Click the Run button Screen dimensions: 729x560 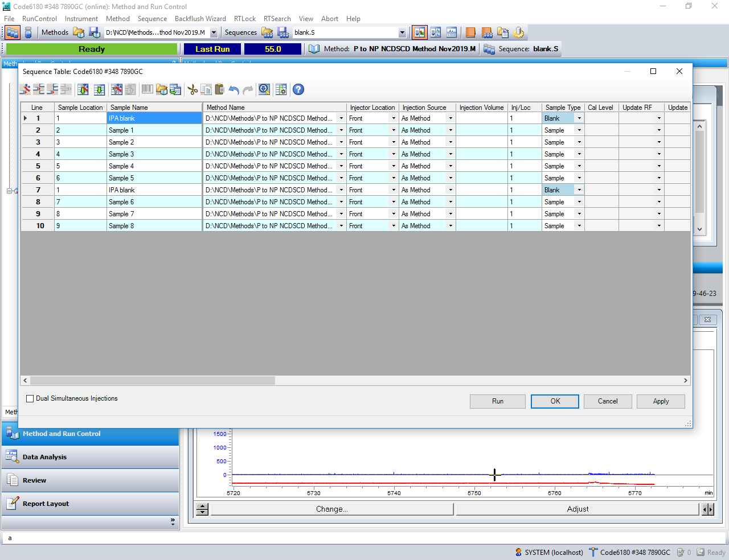[x=497, y=401]
